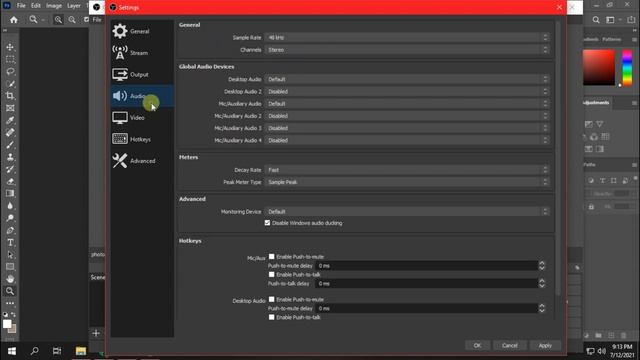Click OK in Settings dialog
This screenshot has width=640, height=360.
click(x=477, y=345)
